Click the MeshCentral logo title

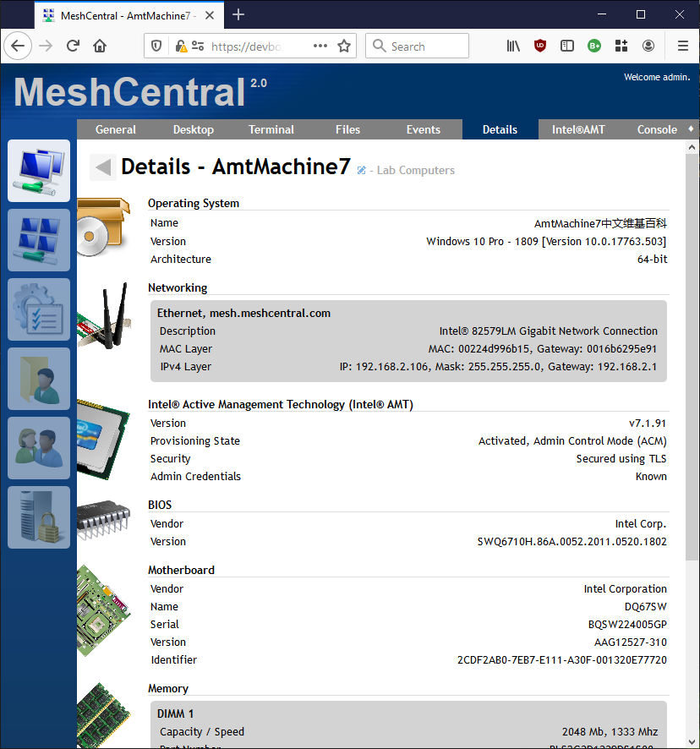pos(129,91)
